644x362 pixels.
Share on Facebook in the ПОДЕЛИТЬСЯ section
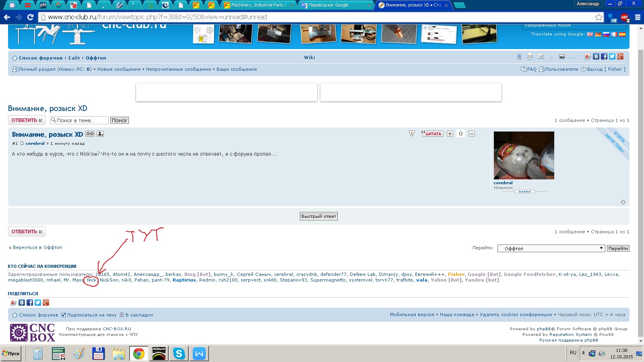pyautogui.click(x=30, y=302)
